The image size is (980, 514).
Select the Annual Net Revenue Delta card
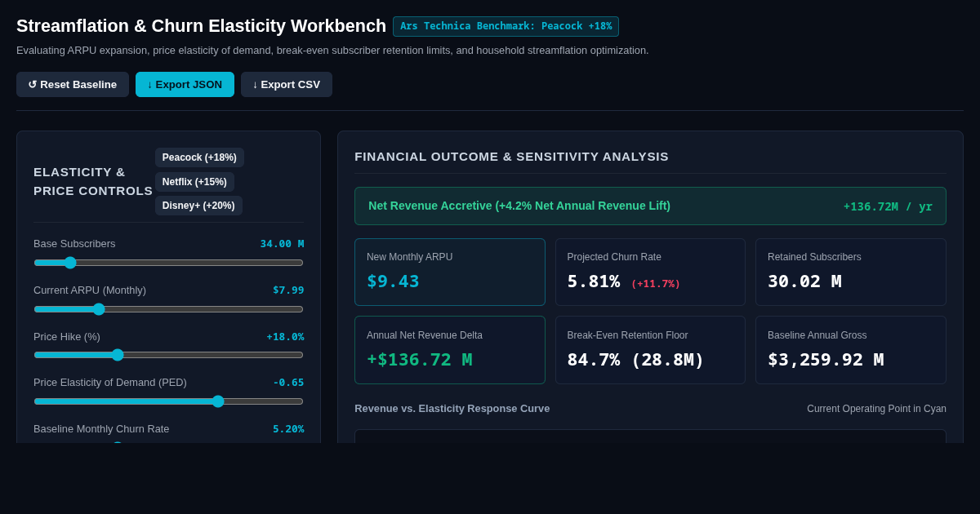click(x=450, y=350)
